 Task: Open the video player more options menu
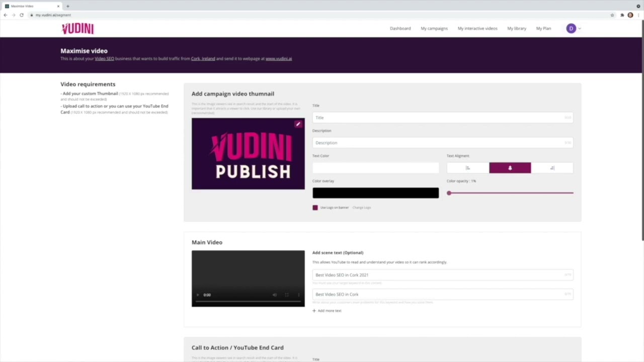[x=299, y=295]
